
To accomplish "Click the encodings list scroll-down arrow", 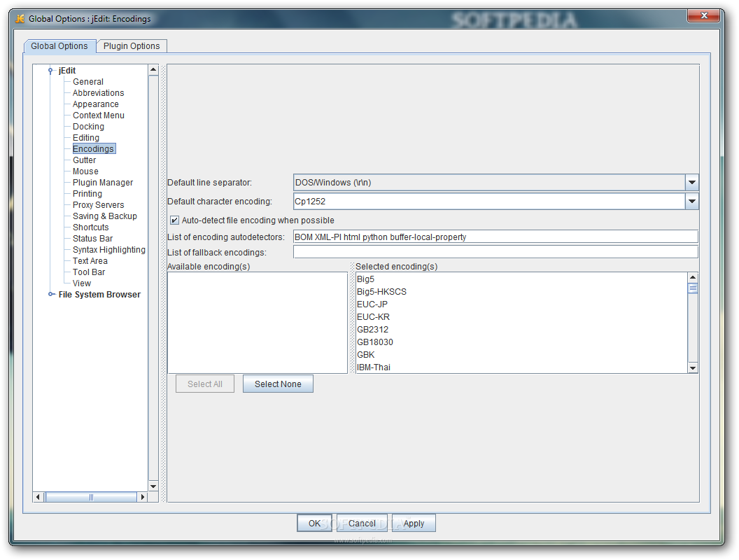I will click(x=693, y=368).
